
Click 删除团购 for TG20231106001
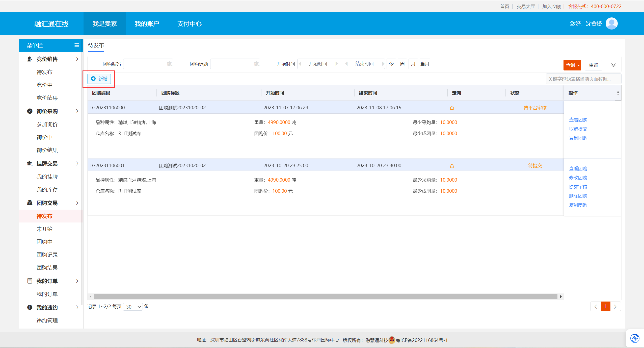[578, 196]
